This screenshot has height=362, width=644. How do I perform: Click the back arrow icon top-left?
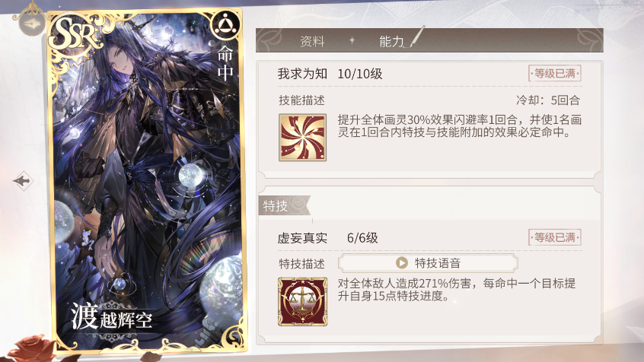click(32, 24)
